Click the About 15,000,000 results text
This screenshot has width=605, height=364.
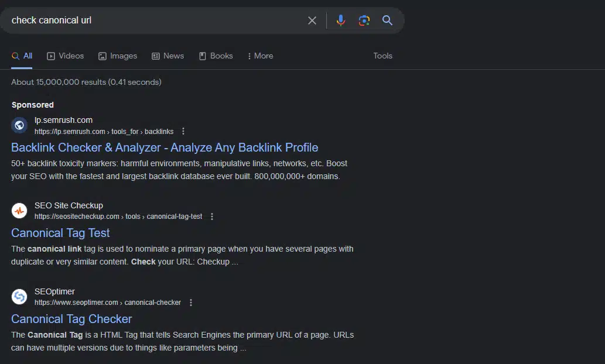86,82
